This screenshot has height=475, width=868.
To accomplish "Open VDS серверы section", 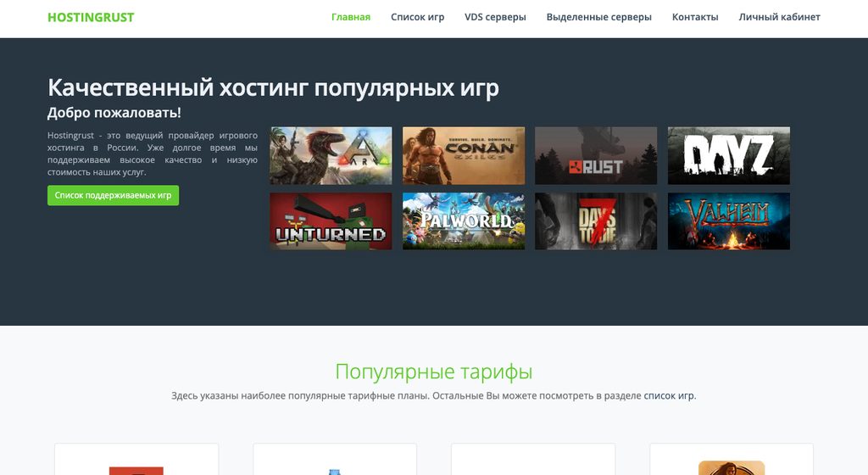I will click(495, 17).
